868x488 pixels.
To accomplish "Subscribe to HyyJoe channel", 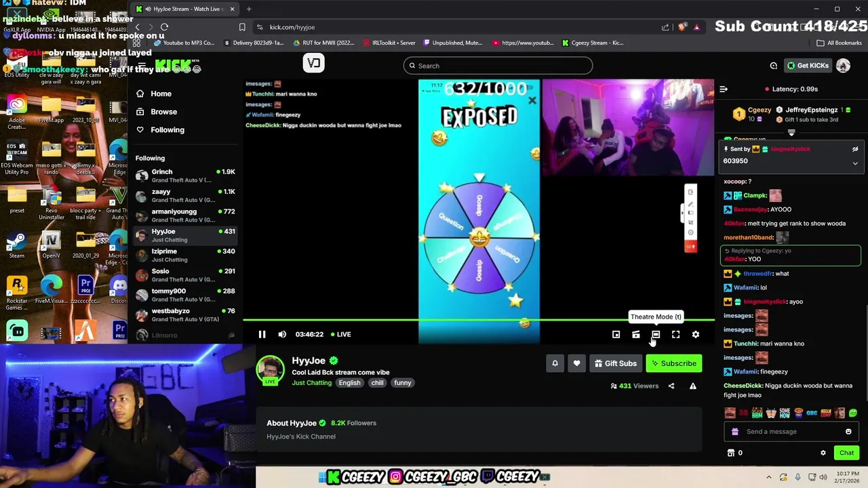I will 674,363.
